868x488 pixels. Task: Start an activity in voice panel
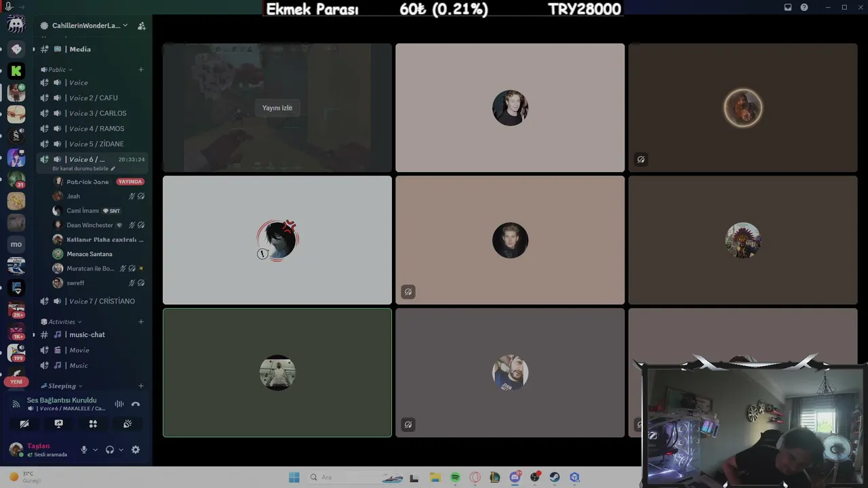(x=93, y=424)
